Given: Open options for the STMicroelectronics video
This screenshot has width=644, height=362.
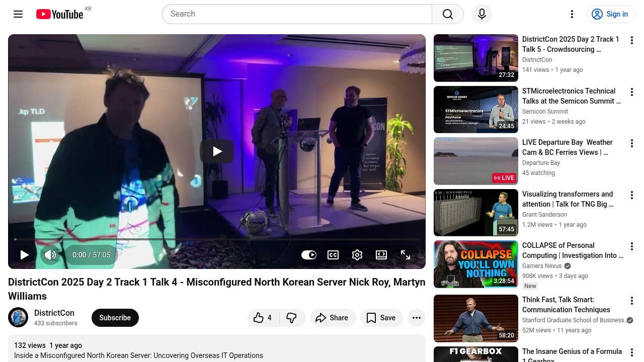Looking at the screenshot, I should coord(632,92).
